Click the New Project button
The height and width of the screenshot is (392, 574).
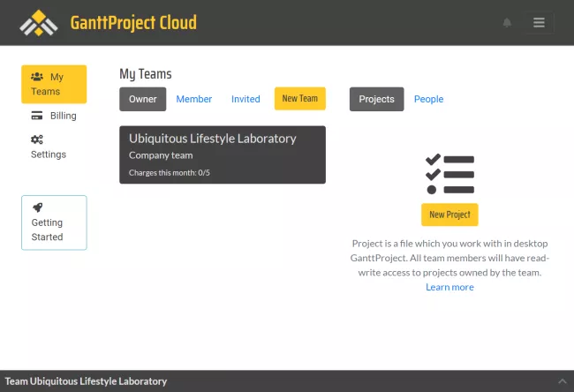click(x=449, y=215)
